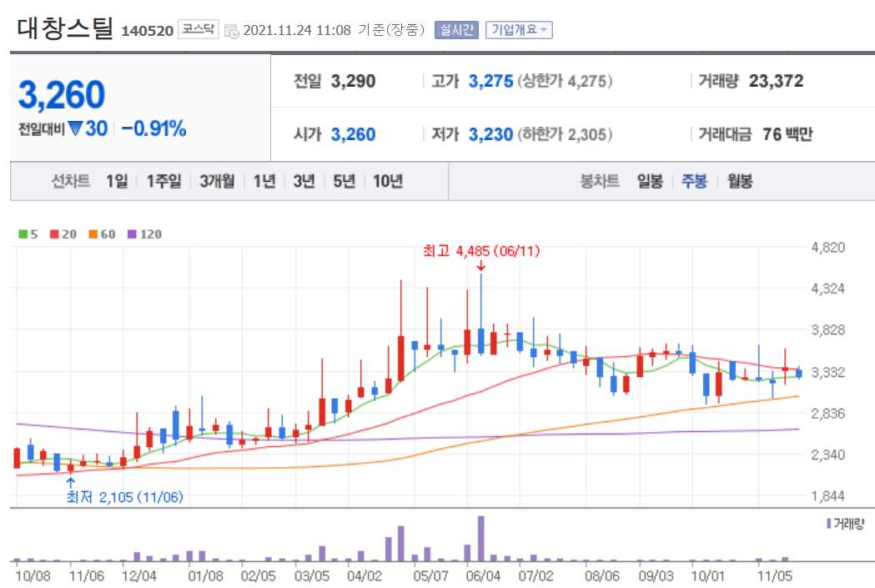
Task: Select the 3개월 period button
Action: (x=216, y=181)
